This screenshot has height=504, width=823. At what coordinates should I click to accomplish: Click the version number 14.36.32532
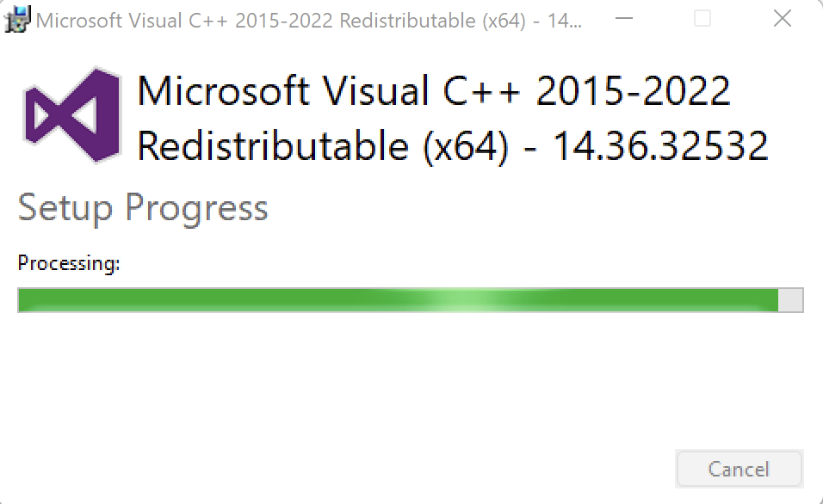(x=659, y=147)
